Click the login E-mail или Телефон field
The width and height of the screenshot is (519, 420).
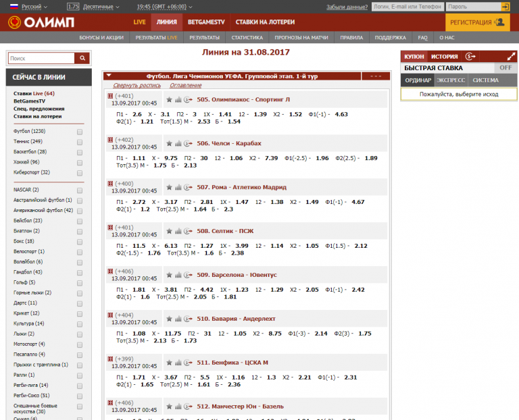pyautogui.click(x=407, y=7)
